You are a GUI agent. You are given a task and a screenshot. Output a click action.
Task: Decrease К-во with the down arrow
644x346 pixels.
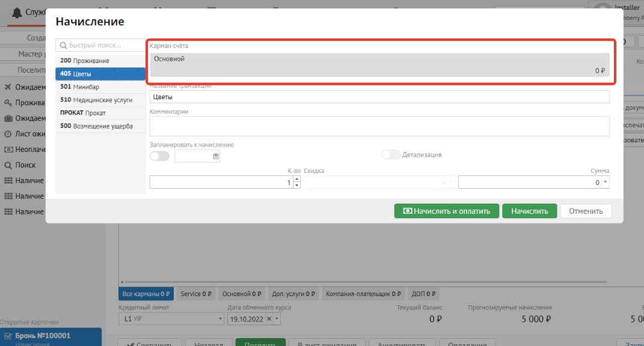[x=296, y=186]
